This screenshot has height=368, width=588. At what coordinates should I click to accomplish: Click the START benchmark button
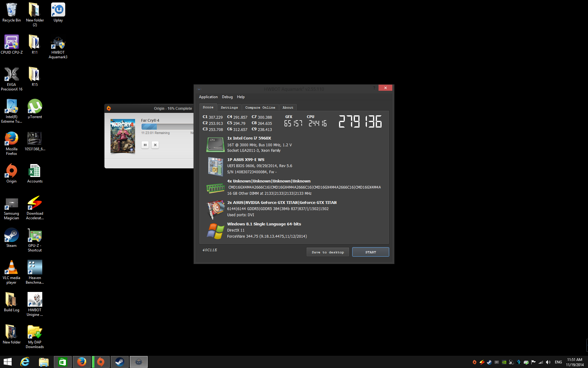click(371, 252)
